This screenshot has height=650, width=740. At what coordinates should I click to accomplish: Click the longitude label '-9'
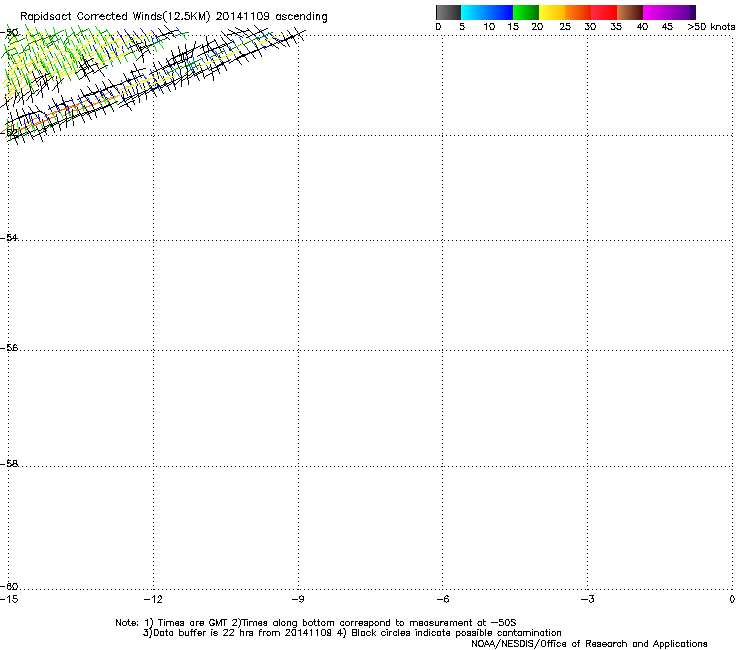[297, 599]
